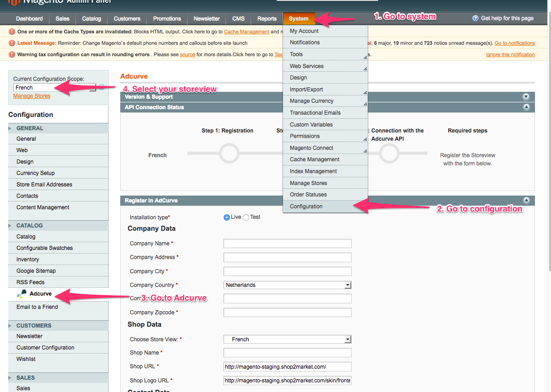Click the Shop URL input field

(287, 366)
